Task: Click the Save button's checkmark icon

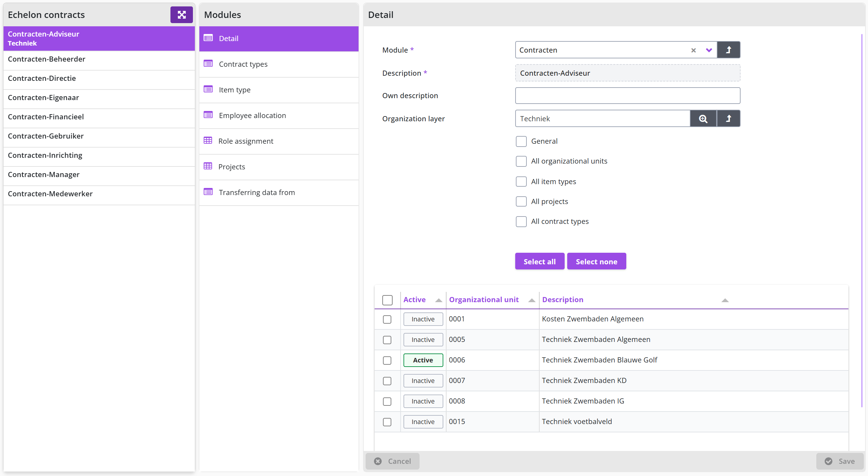Action: point(828,461)
